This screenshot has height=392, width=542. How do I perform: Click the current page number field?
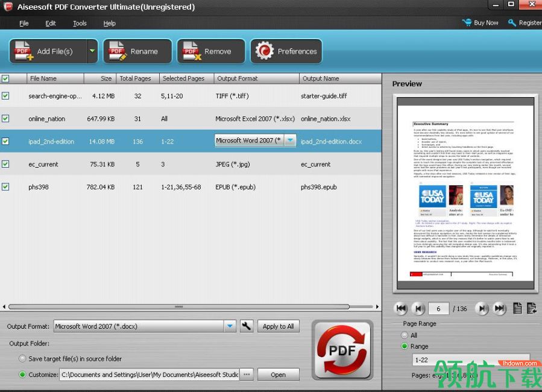click(x=438, y=309)
